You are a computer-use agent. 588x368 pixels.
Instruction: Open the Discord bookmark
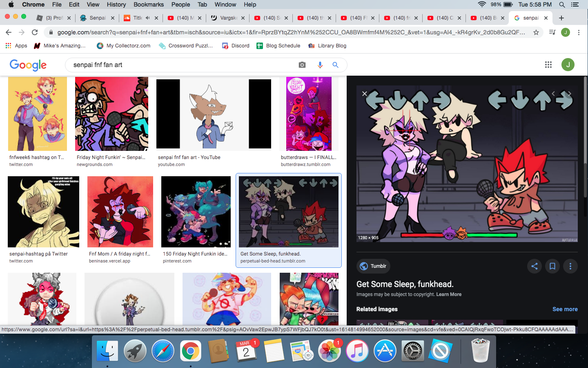click(236, 46)
